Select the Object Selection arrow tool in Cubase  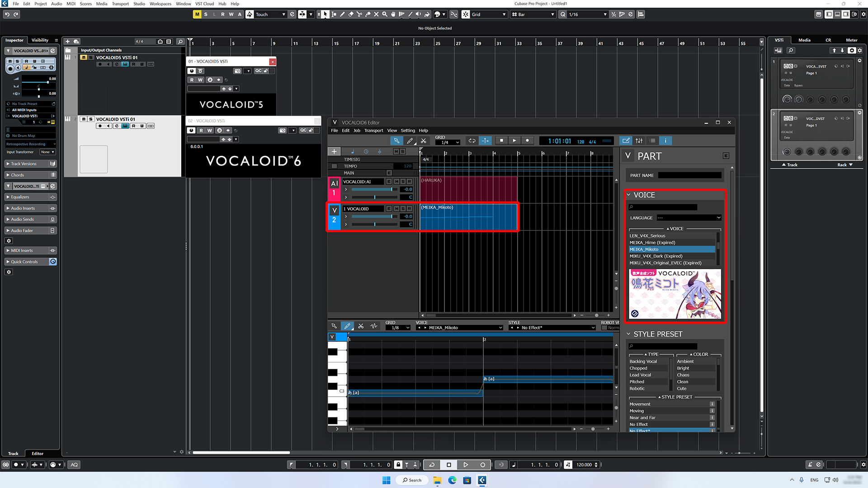(325, 14)
